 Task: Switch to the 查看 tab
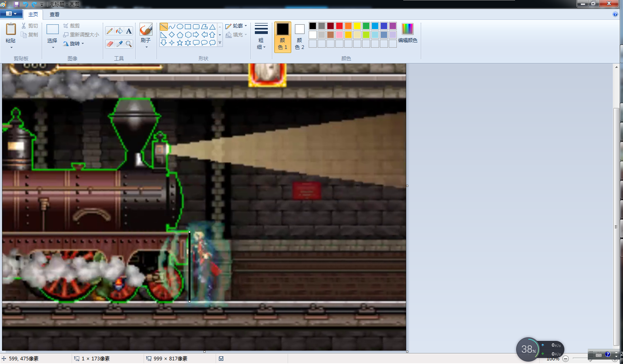(55, 14)
